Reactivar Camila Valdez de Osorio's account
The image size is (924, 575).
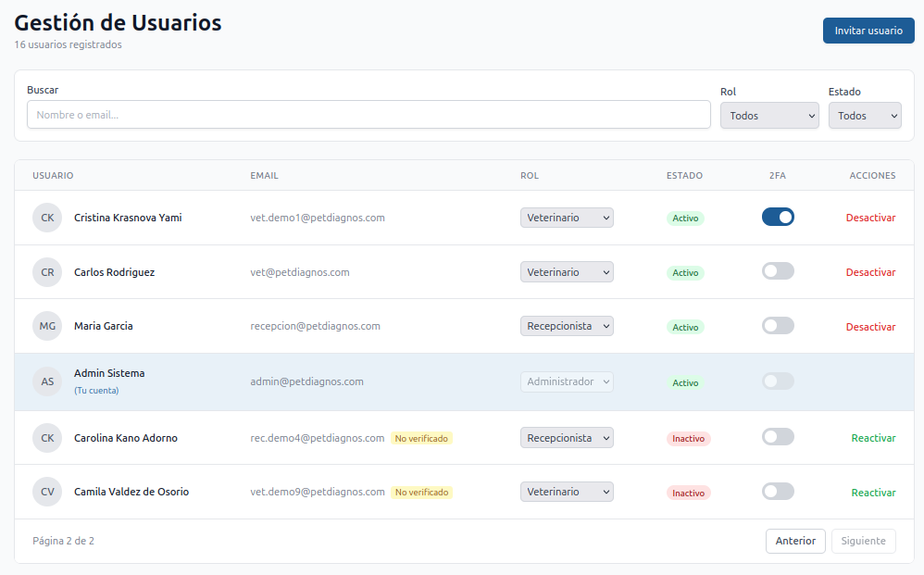point(873,493)
